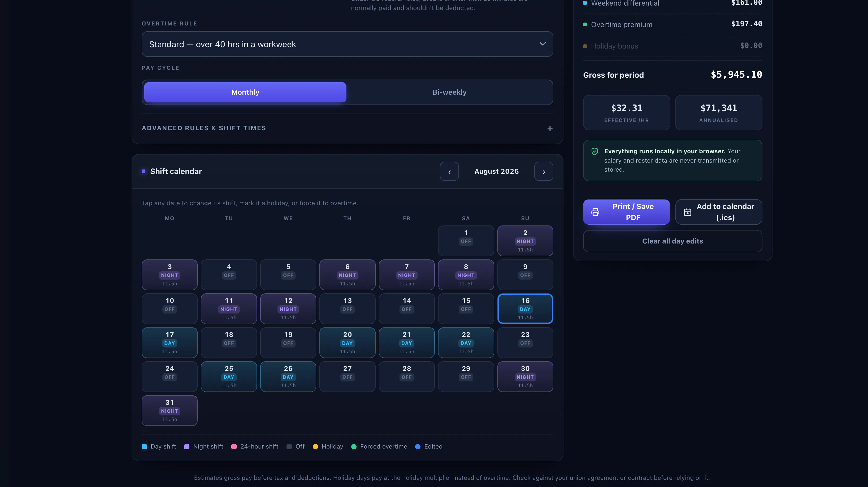Viewport: 868px width, 487px height.
Task: Select the Monthly pay cycle
Action: click(245, 92)
